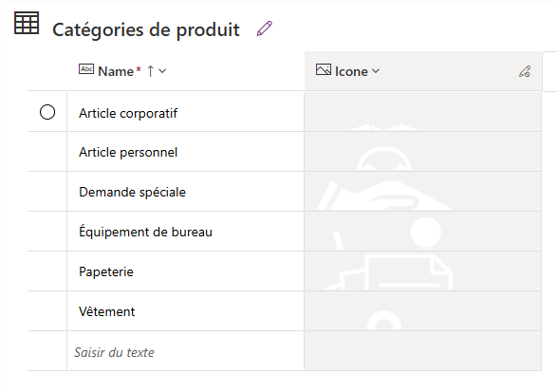
Task: Click the table grid icon beside the title
Action: coord(27,23)
